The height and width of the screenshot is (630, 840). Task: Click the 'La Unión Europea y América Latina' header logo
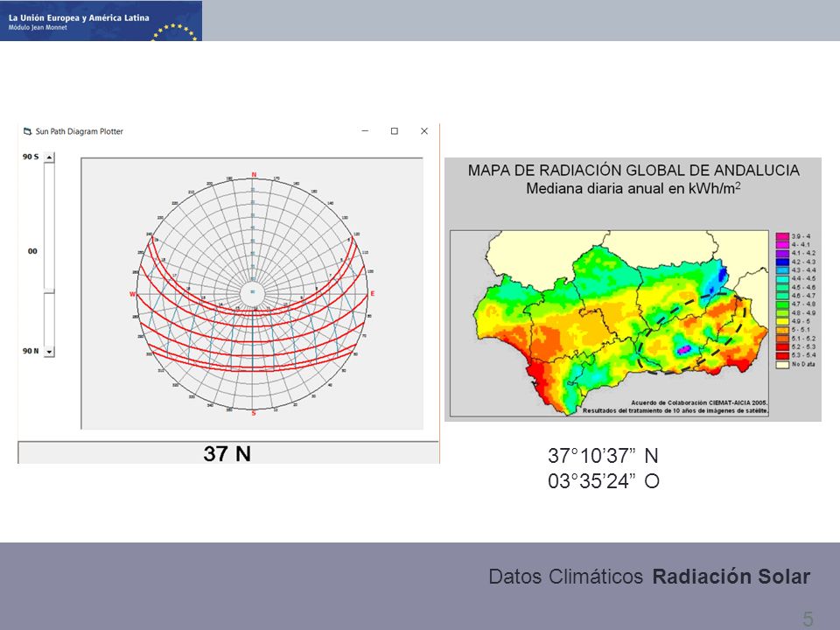point(101,20)
